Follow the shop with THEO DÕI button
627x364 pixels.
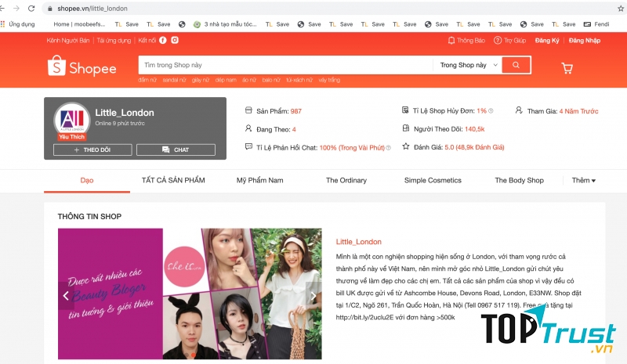click(x=92, y=150)
